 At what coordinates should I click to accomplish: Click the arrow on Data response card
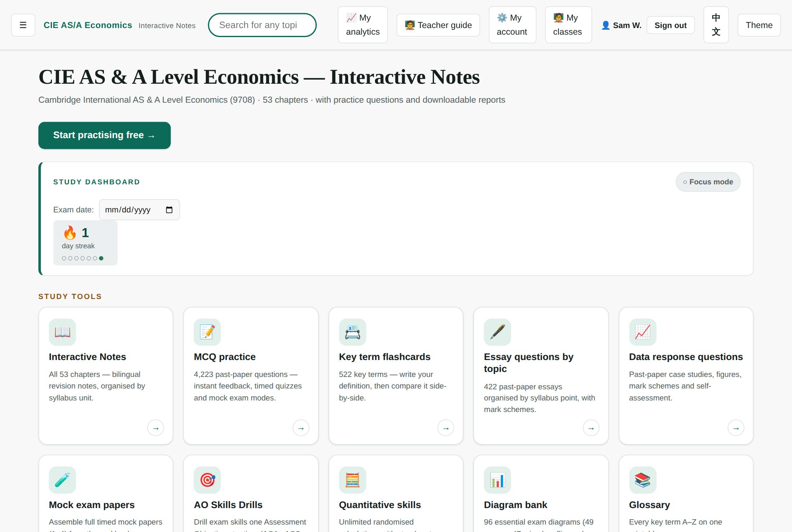point(736,428)
